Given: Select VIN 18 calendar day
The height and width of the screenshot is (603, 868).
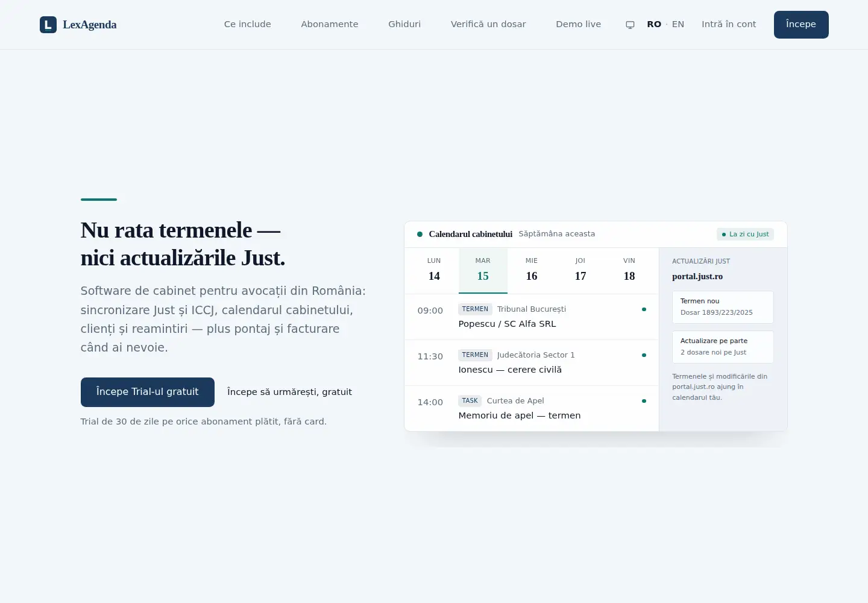Looking at the screenshot, I should [x=629, y=270].
